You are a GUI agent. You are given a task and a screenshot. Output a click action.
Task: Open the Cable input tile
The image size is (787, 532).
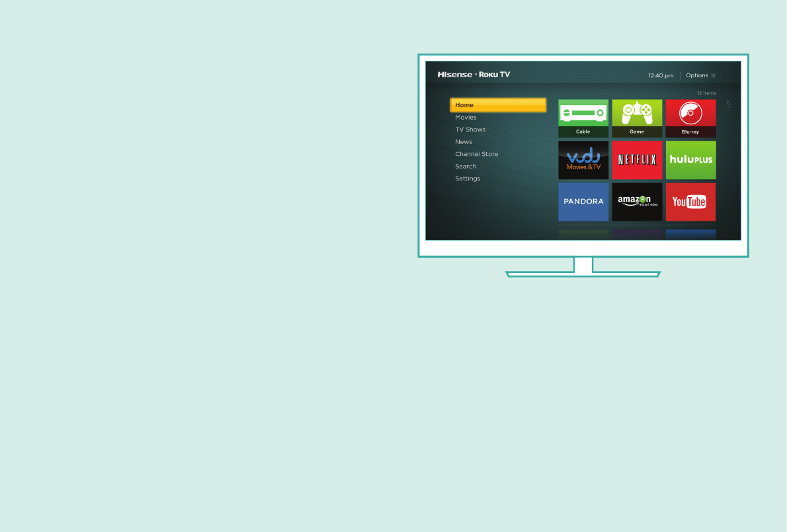point(583,118)
